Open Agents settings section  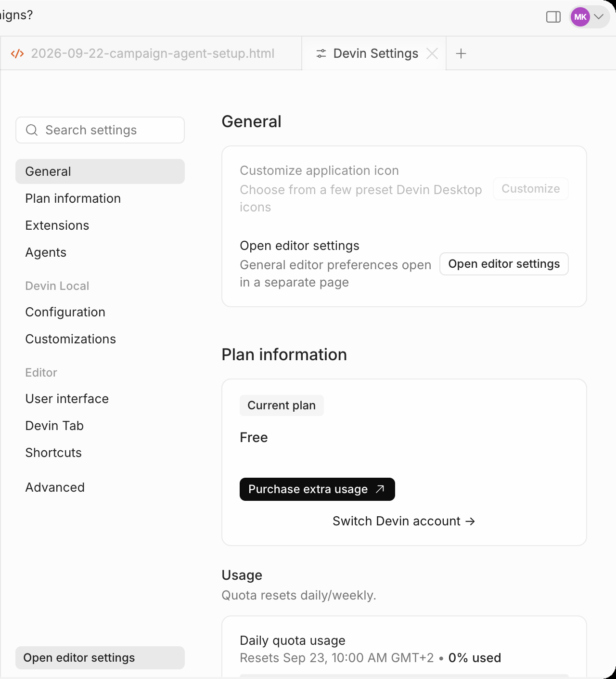[x=100, y=252]
